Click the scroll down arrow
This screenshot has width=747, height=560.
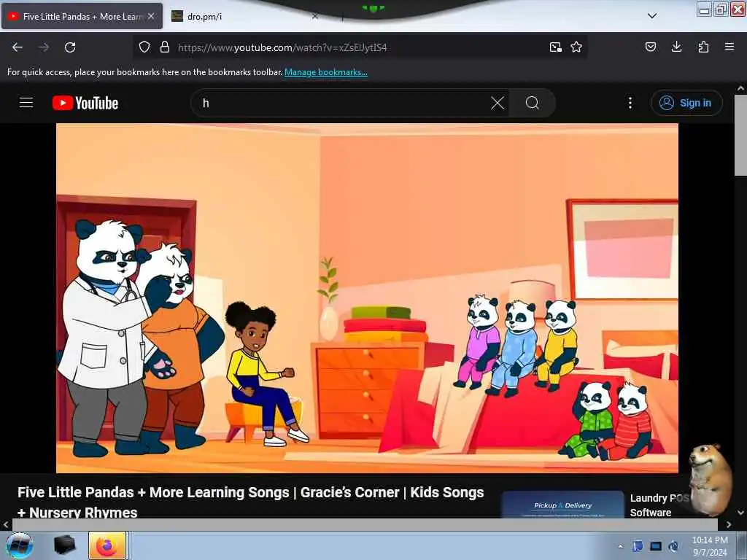pyautogui.click(x=740, y=513)
